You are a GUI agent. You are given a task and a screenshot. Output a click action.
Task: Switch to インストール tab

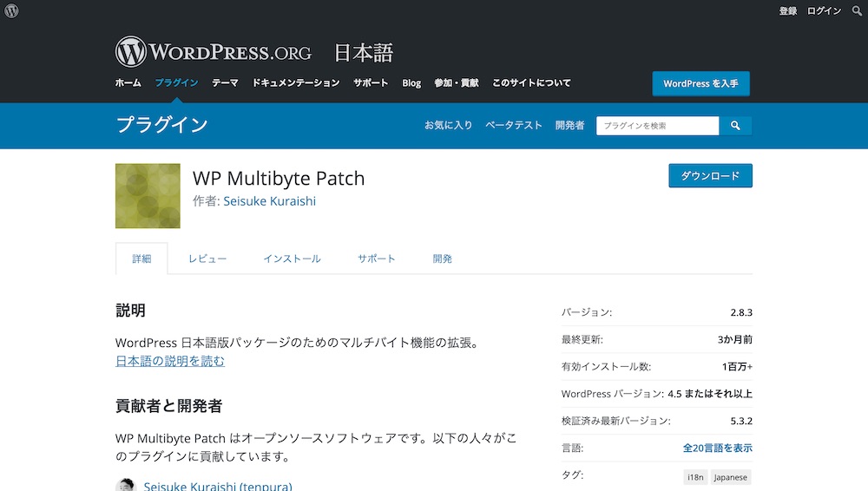pyautogui.click(x=292, y=259)
